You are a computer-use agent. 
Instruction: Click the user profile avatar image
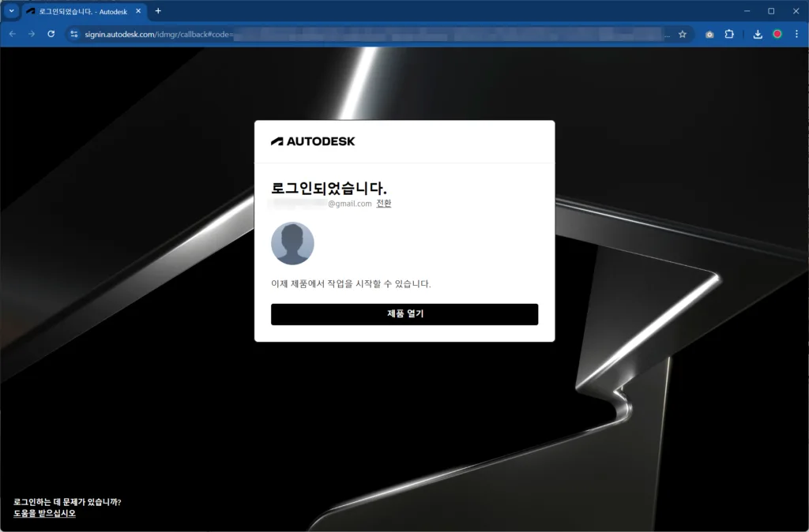click(292, 243)
